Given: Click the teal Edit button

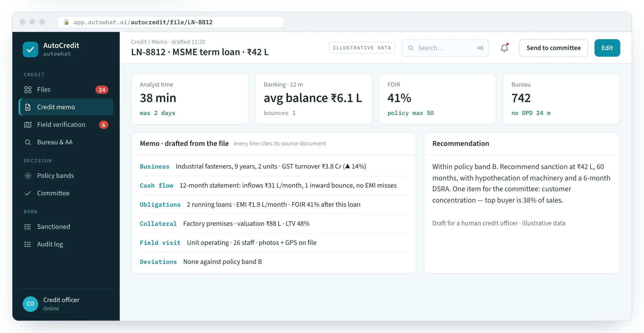Looking at the screenshot, I should coord(607,48).
